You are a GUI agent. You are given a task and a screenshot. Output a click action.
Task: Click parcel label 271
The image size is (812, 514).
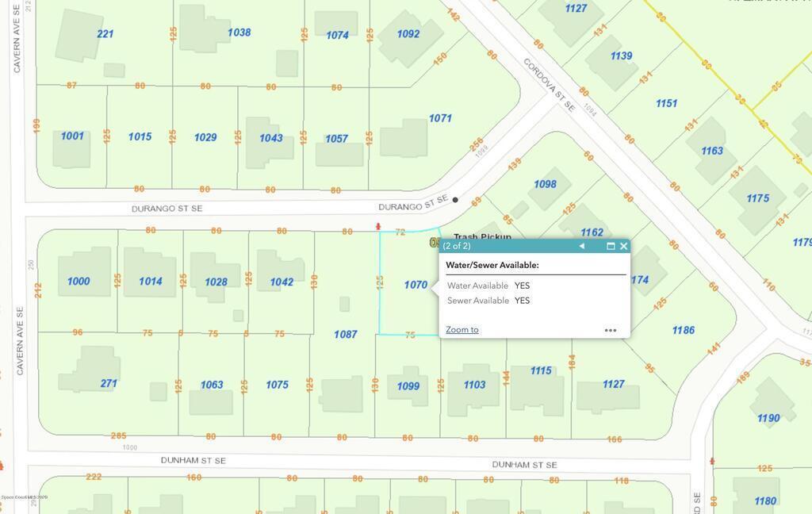(x=109, y=383)
